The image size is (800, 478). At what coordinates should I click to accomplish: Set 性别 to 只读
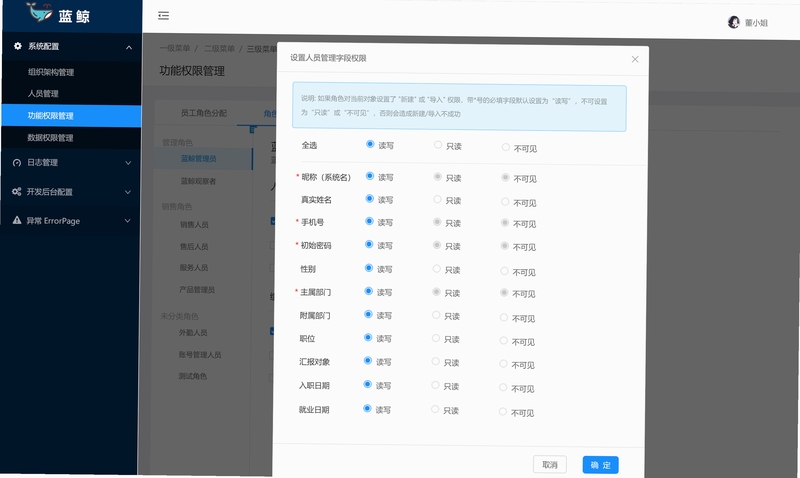click(437, 269)
